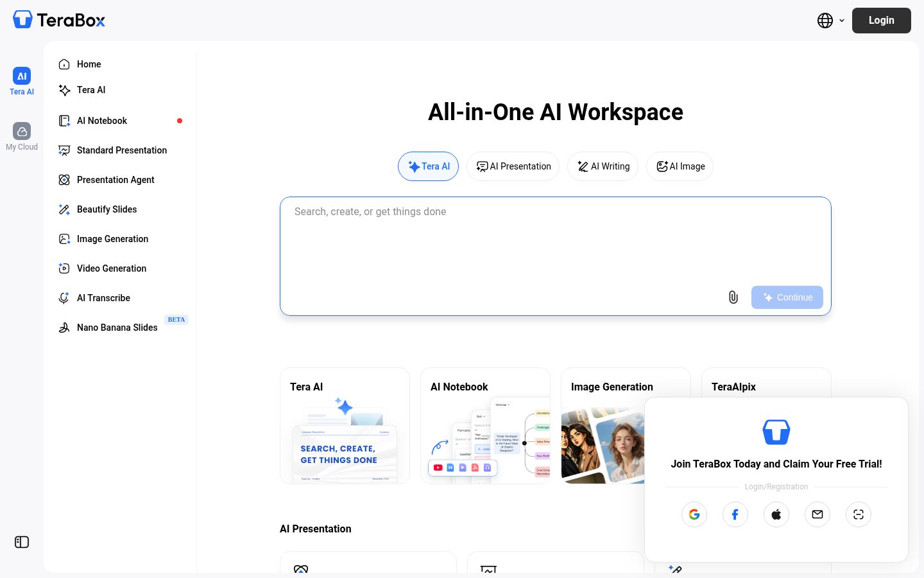Open Tera AI in the sidebar
The image size is (924, 578).
pos(121,90)
